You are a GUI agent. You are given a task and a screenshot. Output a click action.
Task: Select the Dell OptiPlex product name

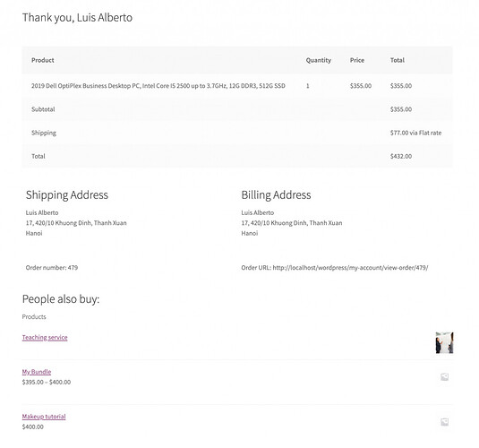point(158,86)
